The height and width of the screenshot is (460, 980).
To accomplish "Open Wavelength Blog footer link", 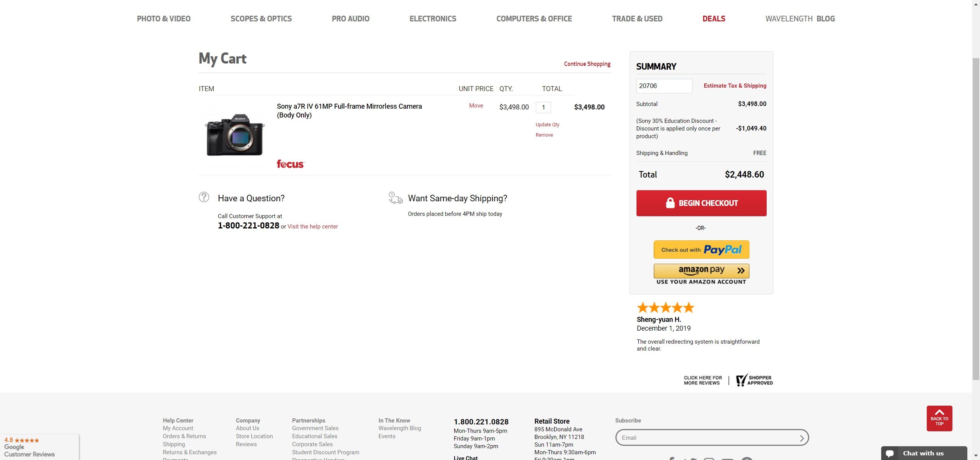I will (x=399, y=428).
